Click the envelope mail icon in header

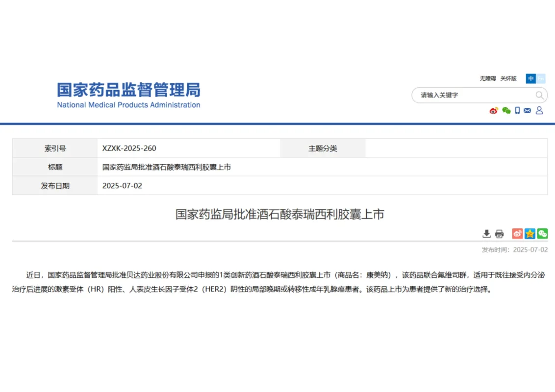pos(528,111)
